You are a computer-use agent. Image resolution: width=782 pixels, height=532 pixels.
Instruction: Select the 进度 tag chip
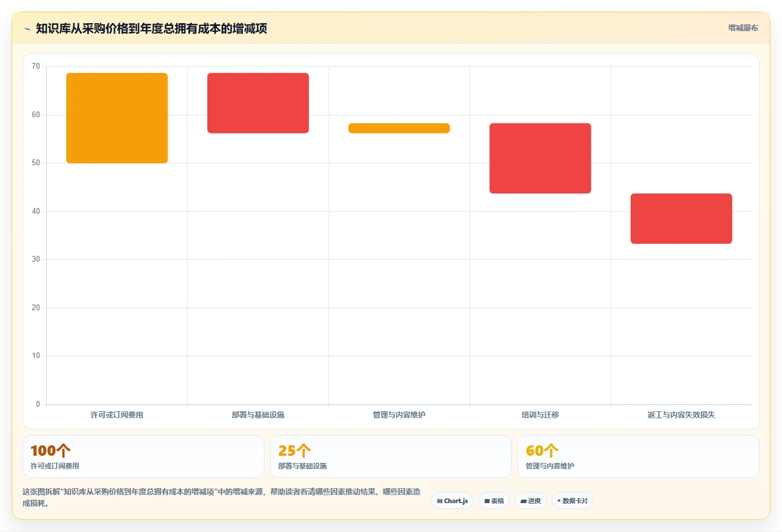(x=531, y=501)
